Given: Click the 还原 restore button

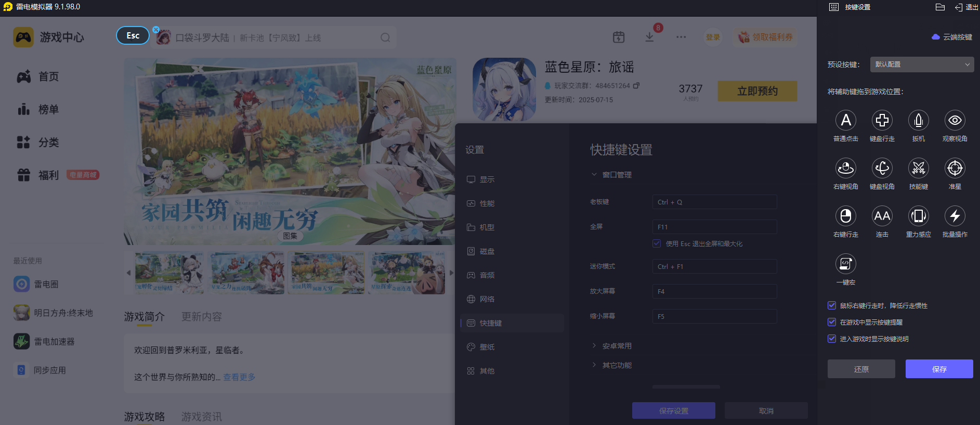Looking at the screenshot, I should tap(861, 369).
